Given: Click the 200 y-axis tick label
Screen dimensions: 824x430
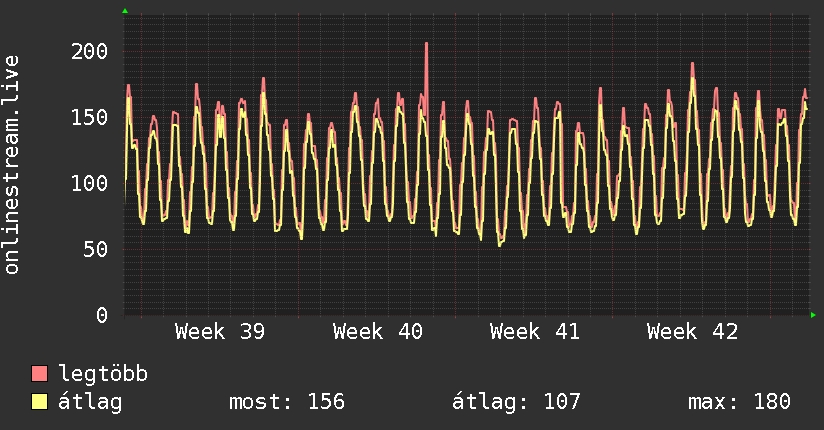Looking at the screenshot, I should pos(90,52).
